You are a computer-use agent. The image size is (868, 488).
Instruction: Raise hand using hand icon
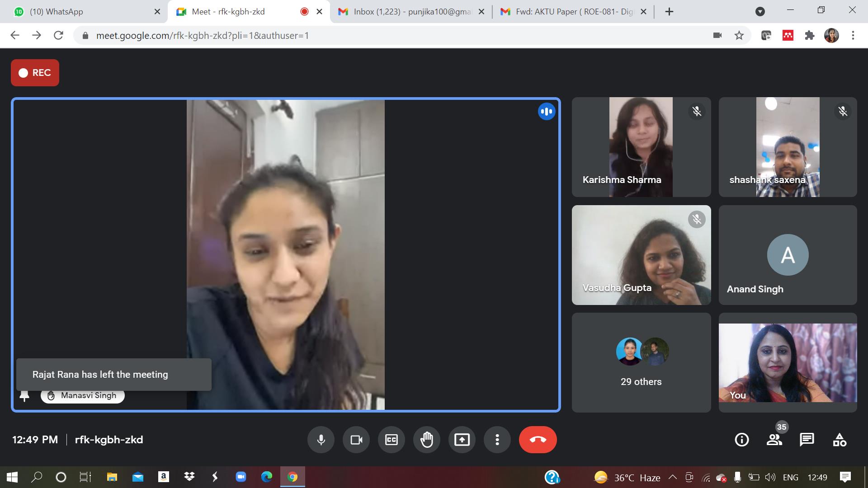pos(427,440)
